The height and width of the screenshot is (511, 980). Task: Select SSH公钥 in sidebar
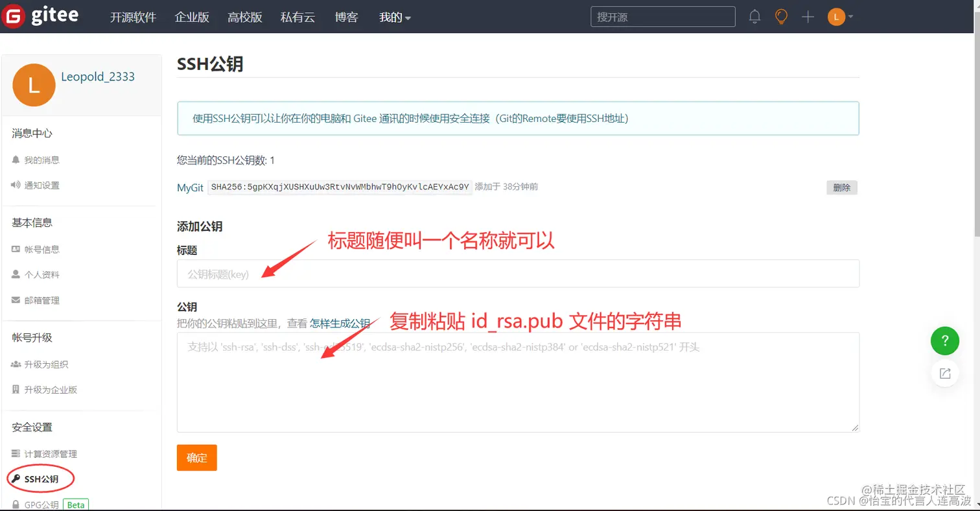point(41,479)
